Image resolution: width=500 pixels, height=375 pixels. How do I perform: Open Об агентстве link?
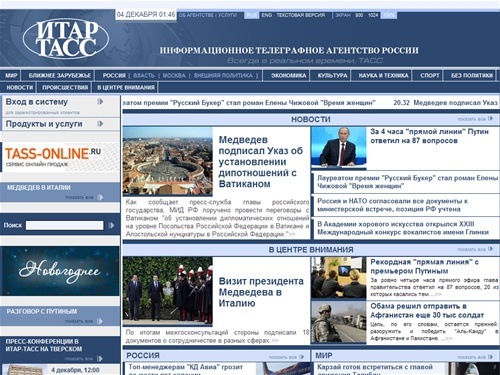196,15
